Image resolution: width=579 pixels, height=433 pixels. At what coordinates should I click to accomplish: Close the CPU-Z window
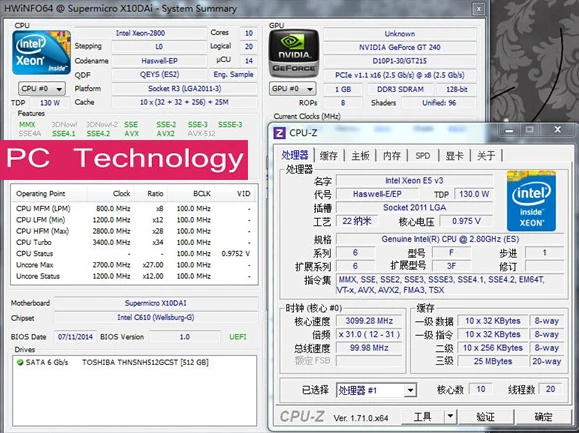point(558,130)
